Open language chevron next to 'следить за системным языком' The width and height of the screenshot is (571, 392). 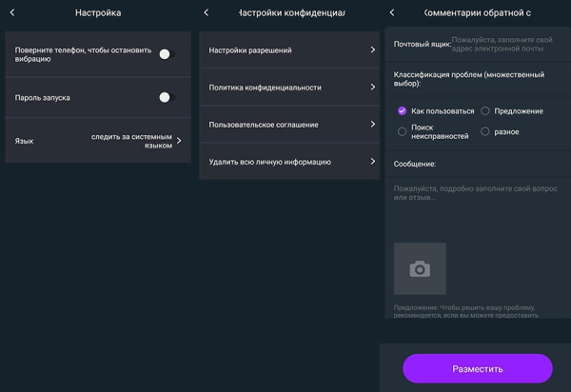tap(179, 141)
